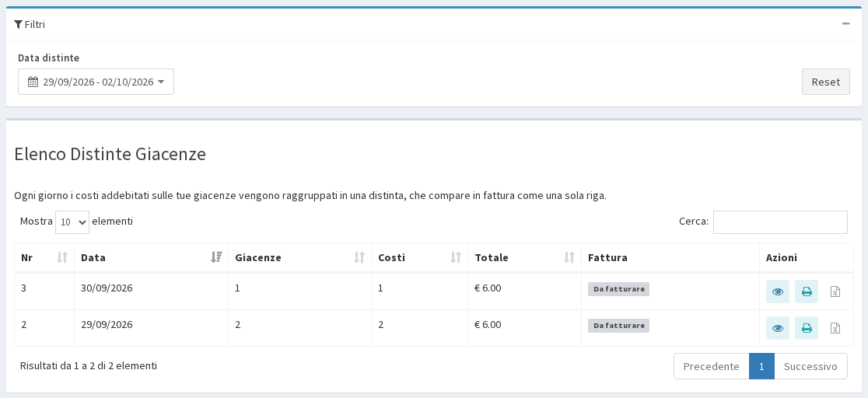
Task: Sort table by Giacenze column
Action: click(x=299, y=257)
